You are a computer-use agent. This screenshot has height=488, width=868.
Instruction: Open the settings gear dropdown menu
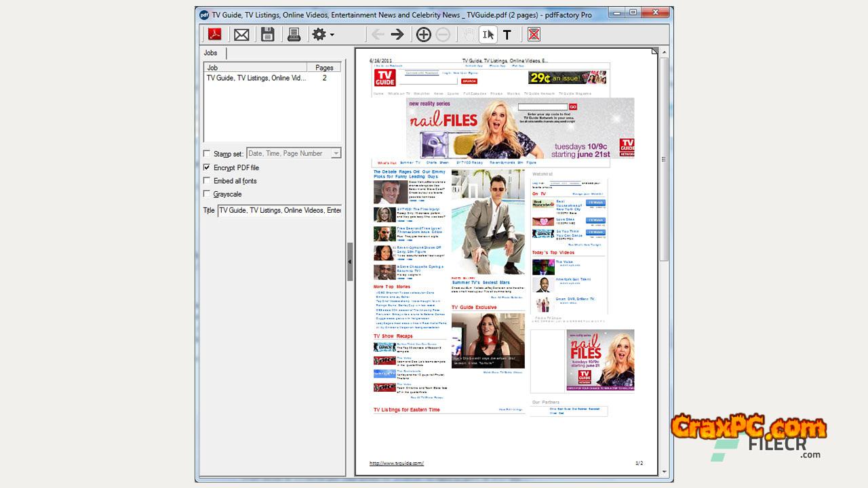click(322, 35)
